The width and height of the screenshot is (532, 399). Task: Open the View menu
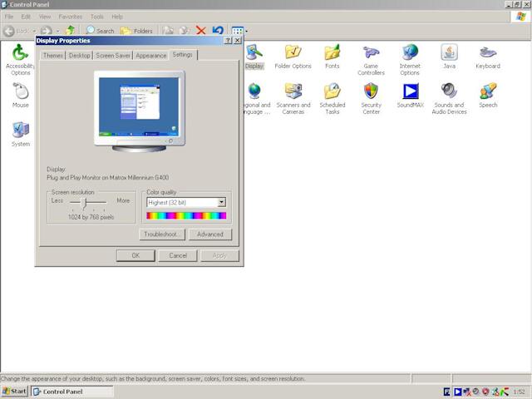point(44,17)
